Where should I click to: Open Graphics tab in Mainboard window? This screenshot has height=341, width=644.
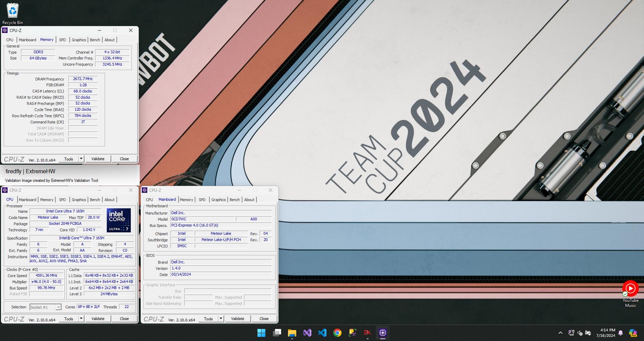(218, 200)
